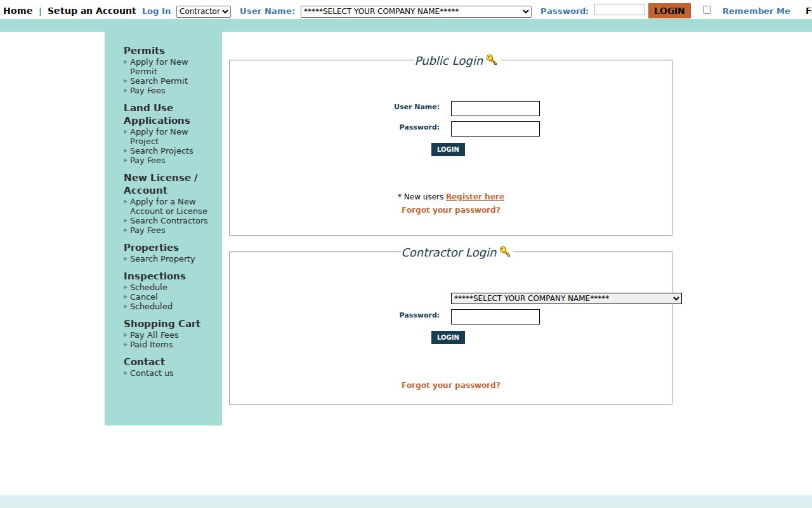Click the key icon beside Contractor Login
This screenshot has width=812, height=508.
coord(505,251)
